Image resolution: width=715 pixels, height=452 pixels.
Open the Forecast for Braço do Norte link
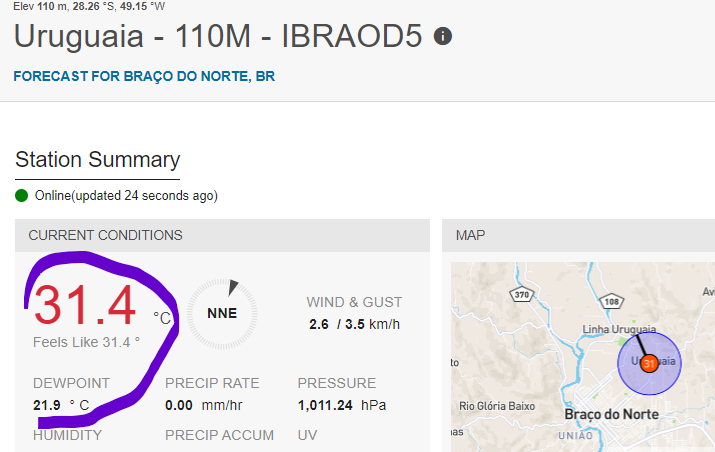[144, 76]
